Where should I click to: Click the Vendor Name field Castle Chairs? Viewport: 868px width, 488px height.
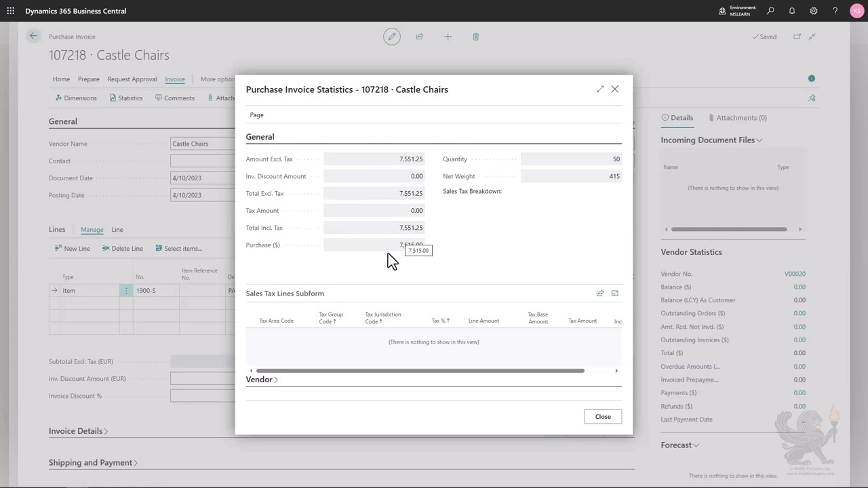pyautogui.click(x=203, y=144)
